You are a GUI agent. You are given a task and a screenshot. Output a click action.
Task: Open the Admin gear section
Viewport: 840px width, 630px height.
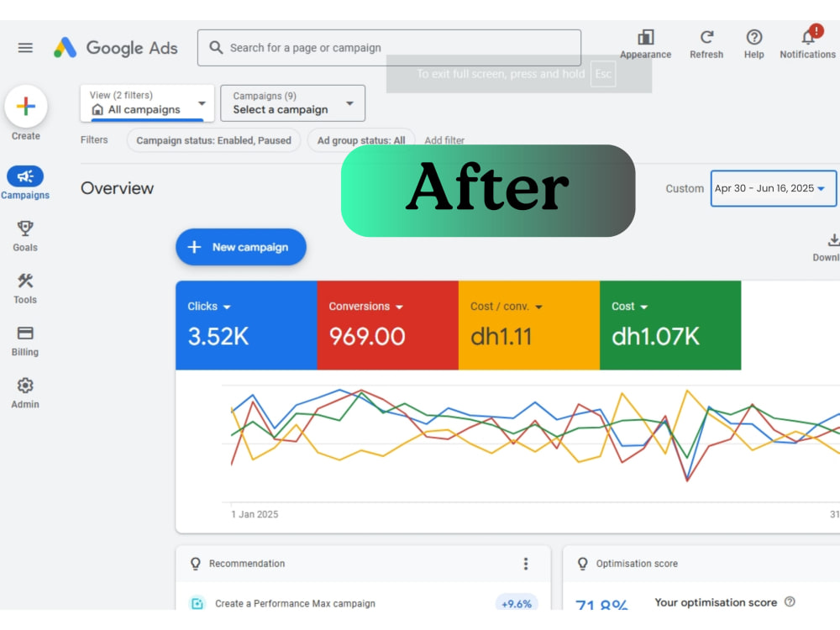[25, 393]
